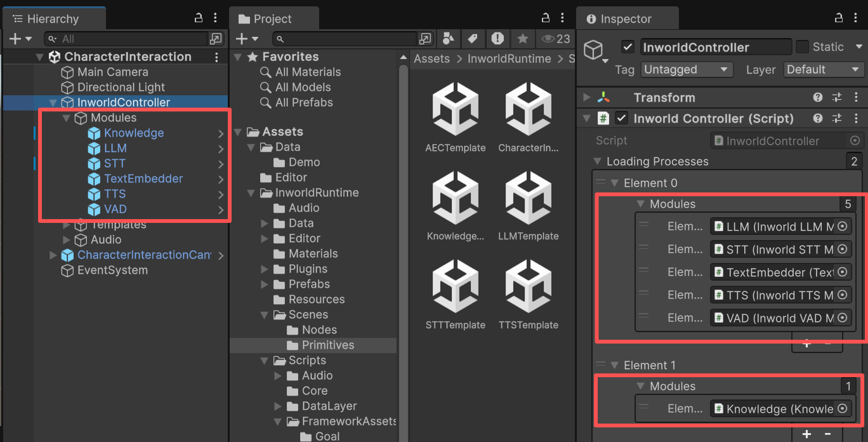868x442 pixels.
Task: Select the STT prefab cube icon
Action: point(94,163)
